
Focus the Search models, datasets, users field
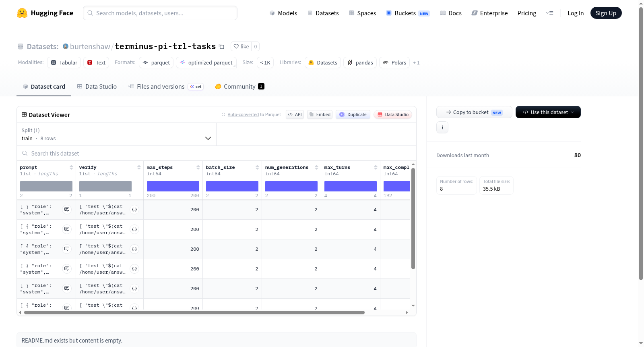pos(160,13)
